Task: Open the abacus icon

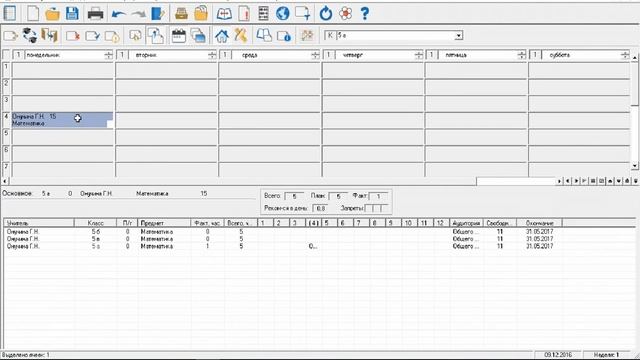Action: pyautogui.click(x=264, y=13)
